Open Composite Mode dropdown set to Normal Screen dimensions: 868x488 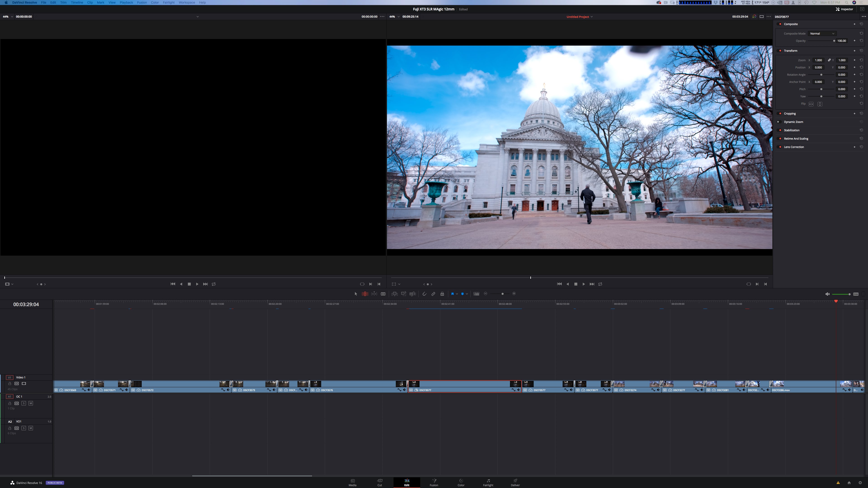tap(822, 33)
